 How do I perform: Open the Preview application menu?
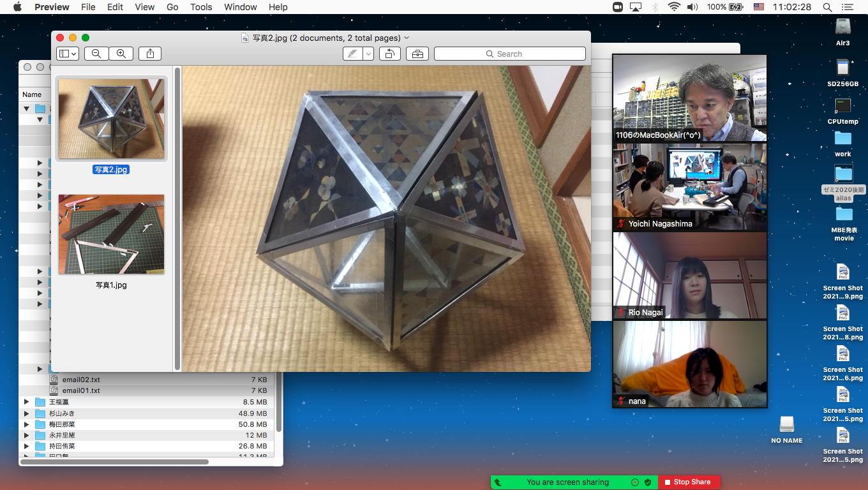[52, 7]
